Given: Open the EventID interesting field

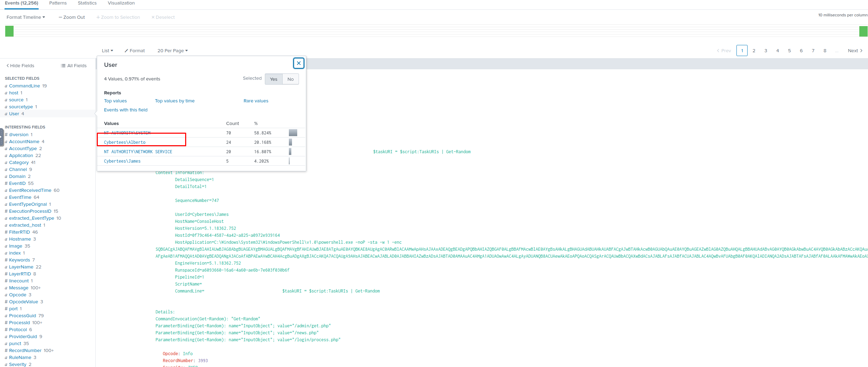Looking at the screenshot, I should pyautogui.click(x=17, y=183).
